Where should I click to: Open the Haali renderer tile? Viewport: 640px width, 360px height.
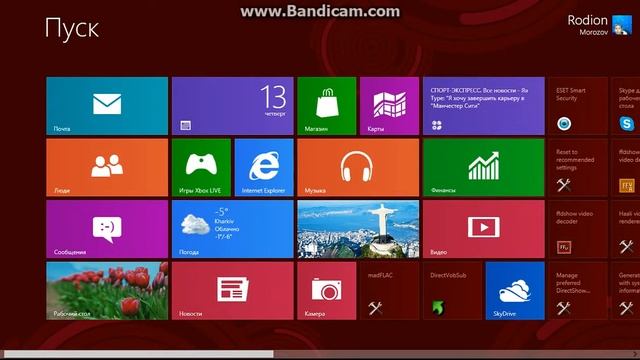pyautogui.click(x=626, y=229)
